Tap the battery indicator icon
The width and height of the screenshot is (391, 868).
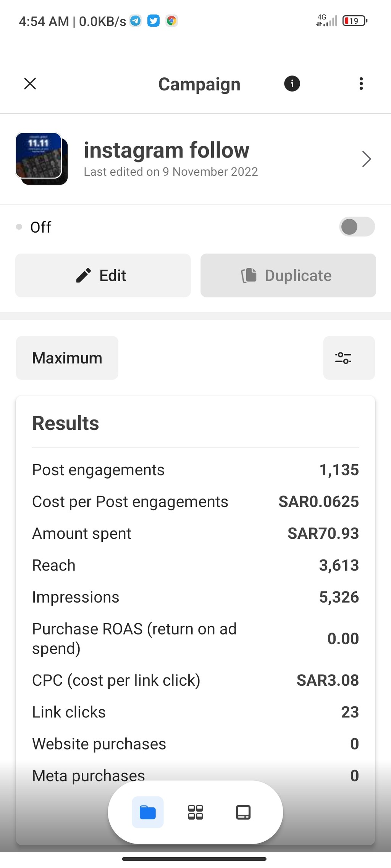355,21
